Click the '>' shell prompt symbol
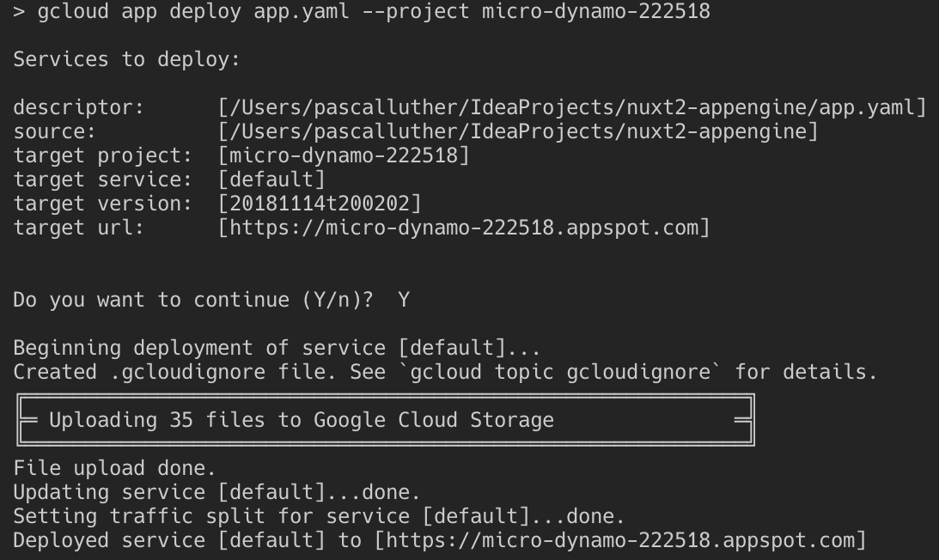 click(x=19, y=11)
